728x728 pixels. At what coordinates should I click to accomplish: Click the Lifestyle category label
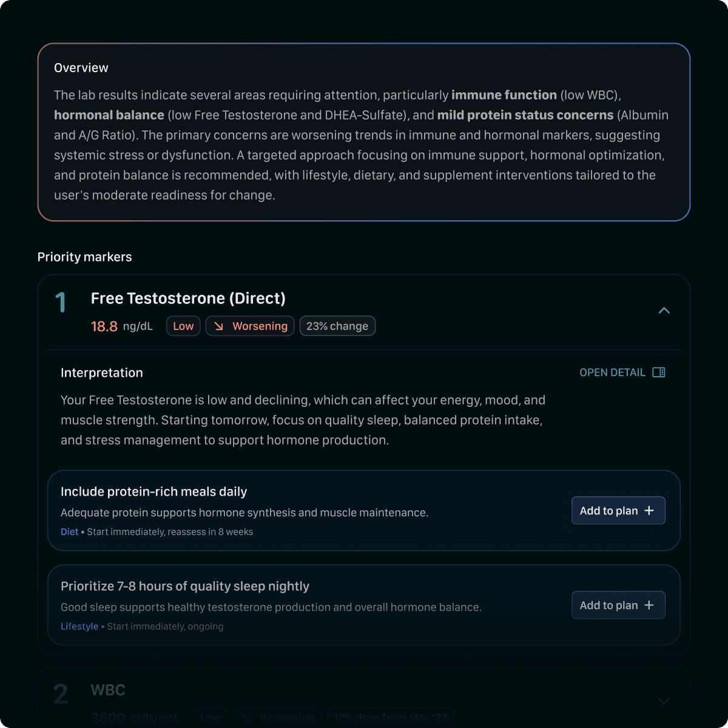(79, 626)
